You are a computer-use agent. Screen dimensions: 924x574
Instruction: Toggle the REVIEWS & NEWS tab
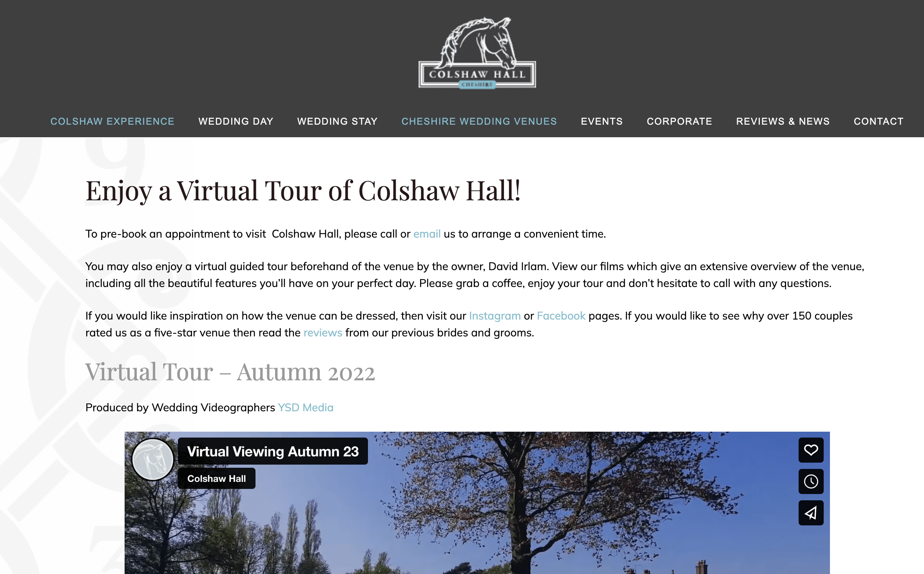(783, 121)
